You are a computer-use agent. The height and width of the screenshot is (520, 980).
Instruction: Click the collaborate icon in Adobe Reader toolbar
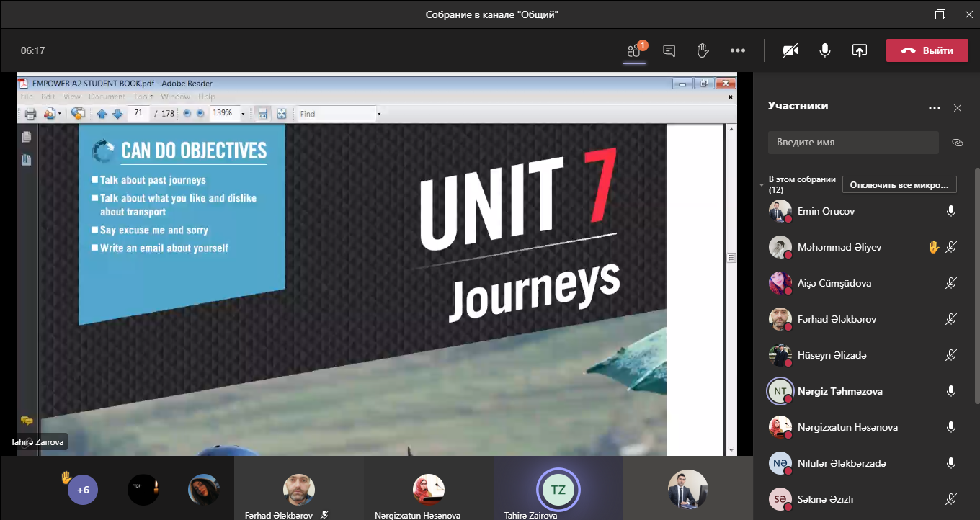(x=50, y=114)
